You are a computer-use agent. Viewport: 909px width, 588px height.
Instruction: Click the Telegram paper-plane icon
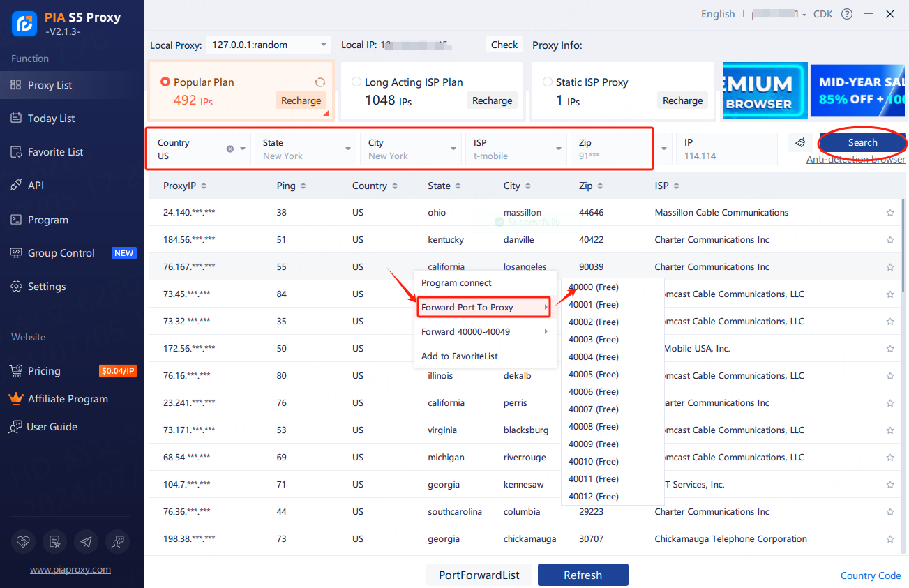[x=86, y=541]
